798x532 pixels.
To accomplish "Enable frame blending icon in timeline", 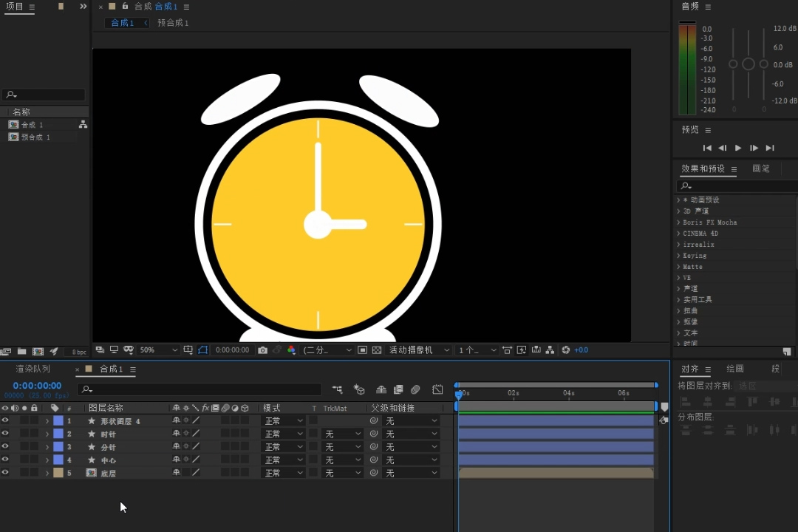I will 398,390.
